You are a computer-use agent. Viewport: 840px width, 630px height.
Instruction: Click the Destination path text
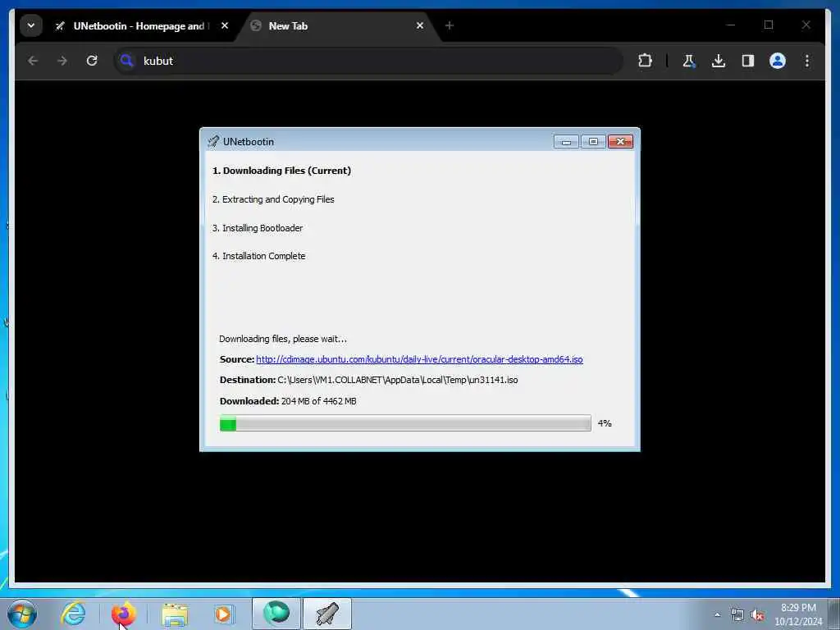click(398, 380)
